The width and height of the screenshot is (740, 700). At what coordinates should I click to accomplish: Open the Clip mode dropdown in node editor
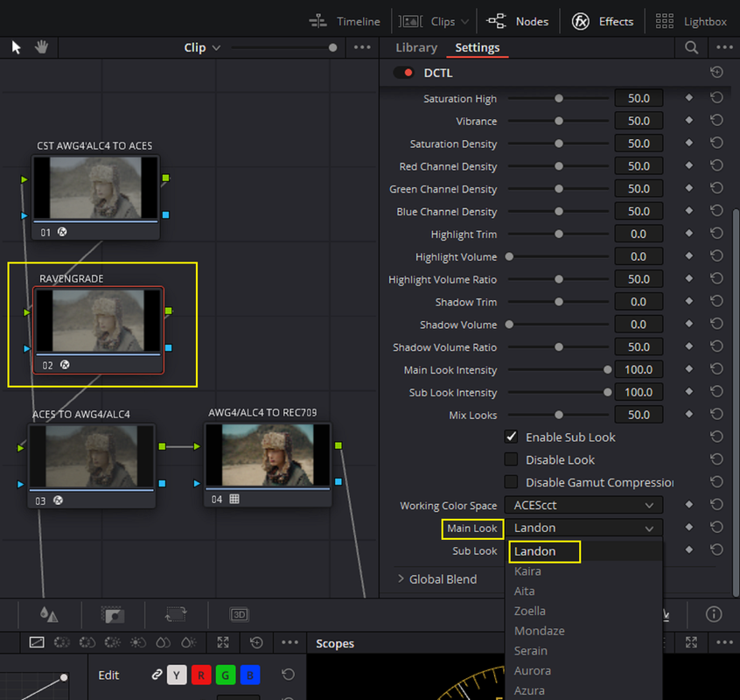[x=202, y=47]
